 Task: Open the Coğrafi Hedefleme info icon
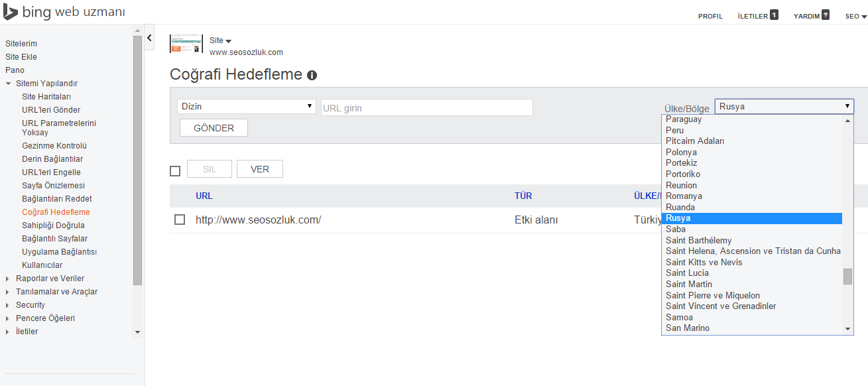click(x=312, y=76)
